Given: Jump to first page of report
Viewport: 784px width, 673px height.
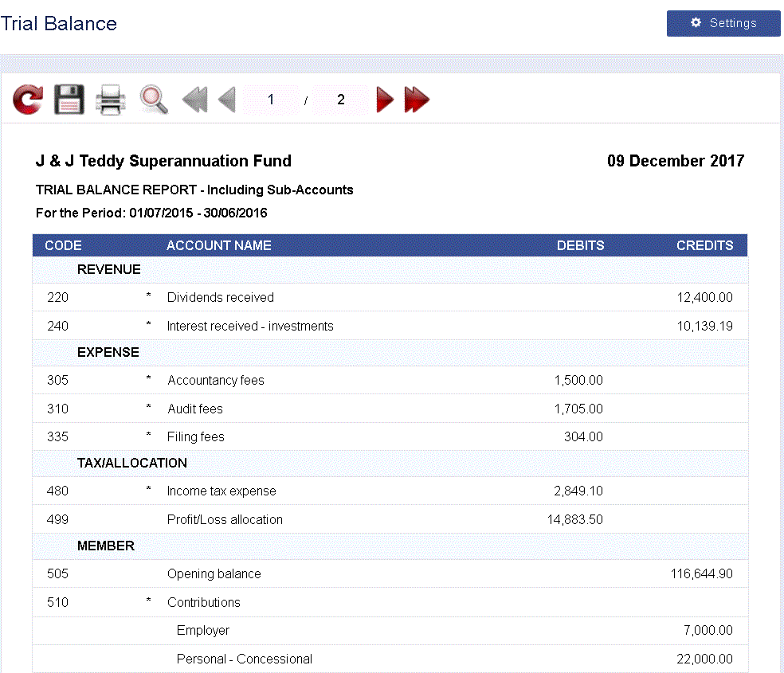Looking at the screenshot, I should tap(194, 100).
